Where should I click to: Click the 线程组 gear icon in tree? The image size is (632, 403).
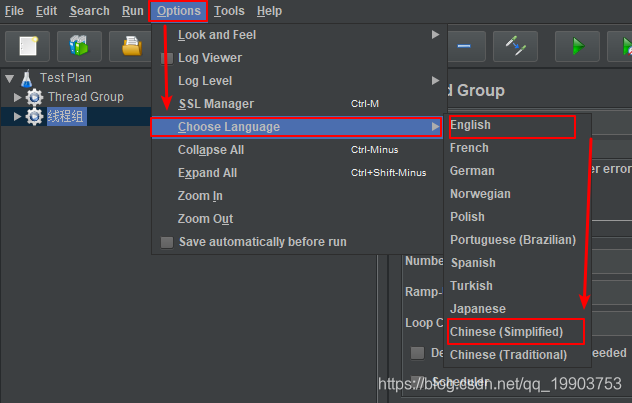tap(34, 116)
